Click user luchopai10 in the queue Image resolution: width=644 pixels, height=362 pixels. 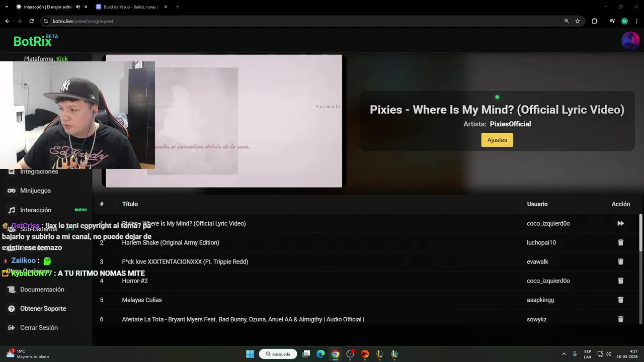pyautogui.click(x=541, y=242)
